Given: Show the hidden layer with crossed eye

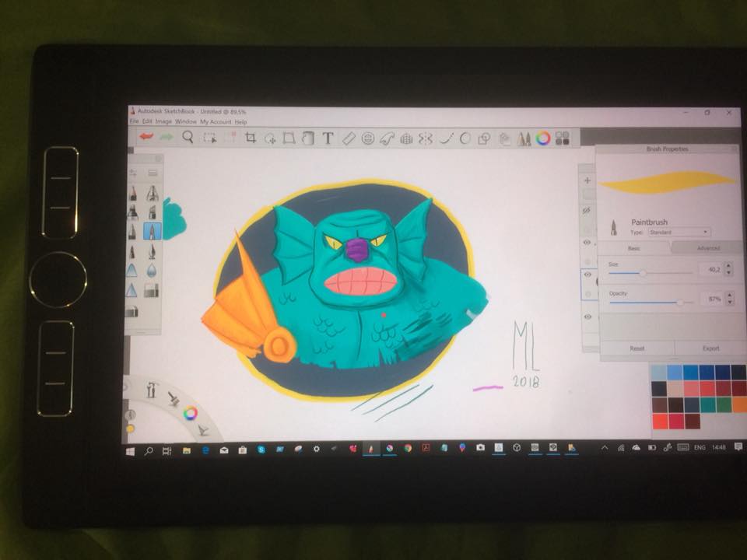Looking at the screenshot, I should click(587, 210).
